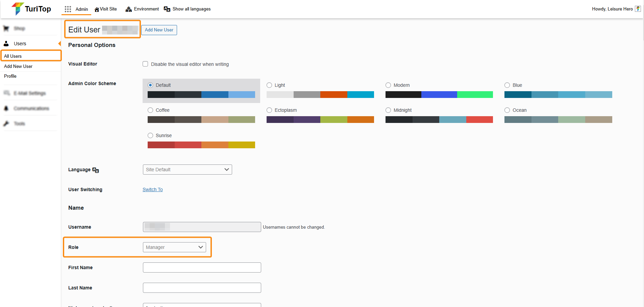Click the translate icon beside Language label

point(96,170)
